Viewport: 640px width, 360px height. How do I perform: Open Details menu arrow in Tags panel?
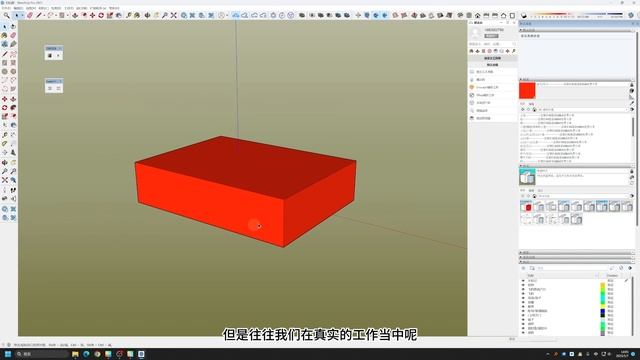tap(630, 268)
